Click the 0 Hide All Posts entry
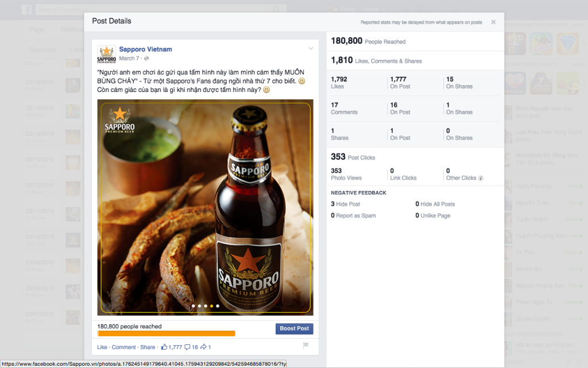Viewport: 588px width, 368px height. 435,204
